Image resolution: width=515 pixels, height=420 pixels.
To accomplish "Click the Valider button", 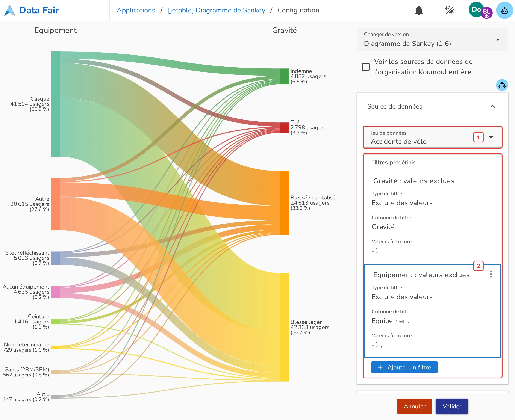I will pyautogui.click(x=452, y=406).
